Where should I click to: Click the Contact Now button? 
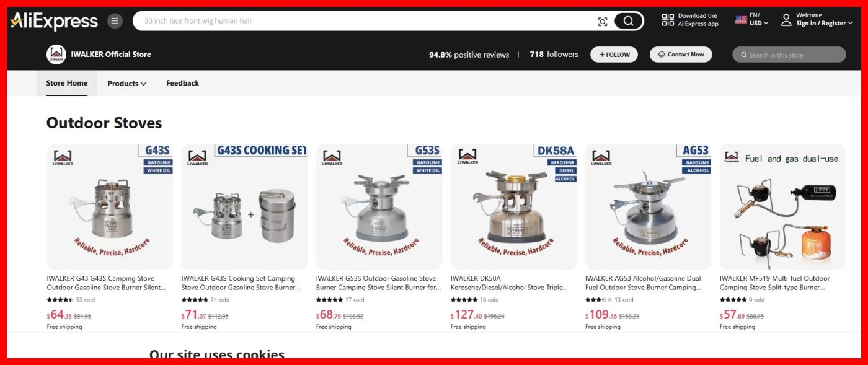click(x=681, y=55)
